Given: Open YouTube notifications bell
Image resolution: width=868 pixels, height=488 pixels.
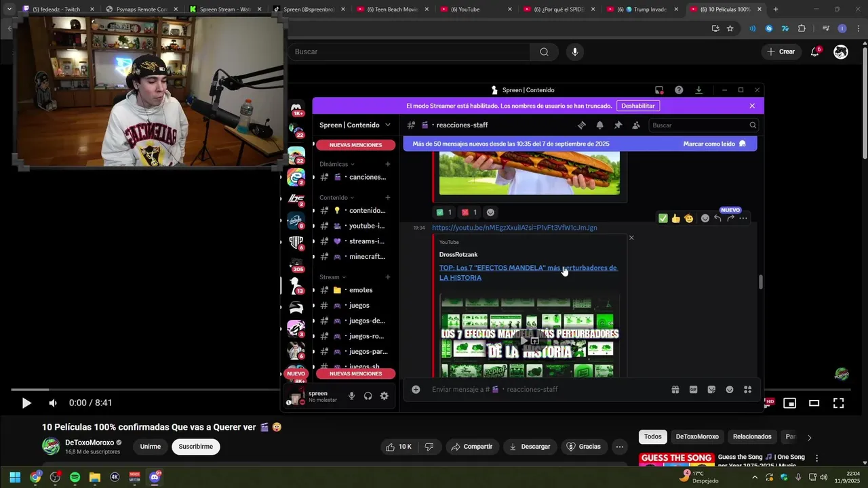Looking at the screenshot, I should tap(816, 52).
